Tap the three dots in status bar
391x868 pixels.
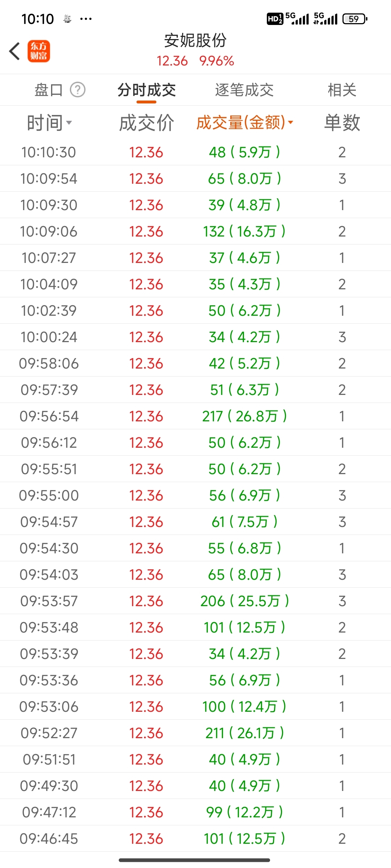tap(86, 19)
